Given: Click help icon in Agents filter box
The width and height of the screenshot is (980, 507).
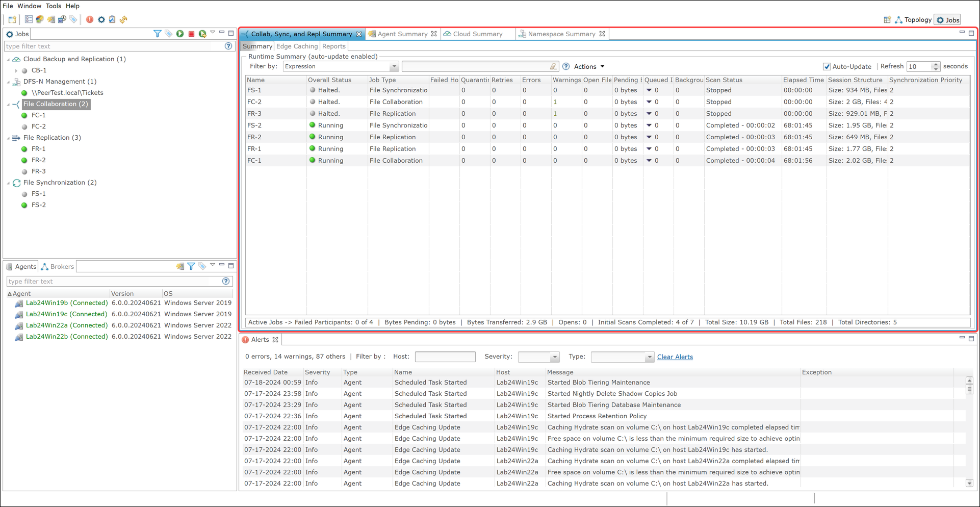Looking at the screenshot, I should tap(226, 281).
